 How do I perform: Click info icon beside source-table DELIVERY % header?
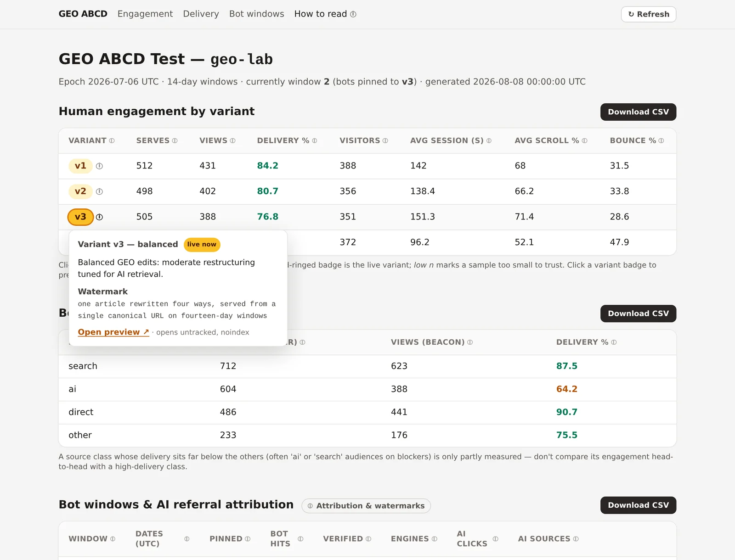click(614, 342)
